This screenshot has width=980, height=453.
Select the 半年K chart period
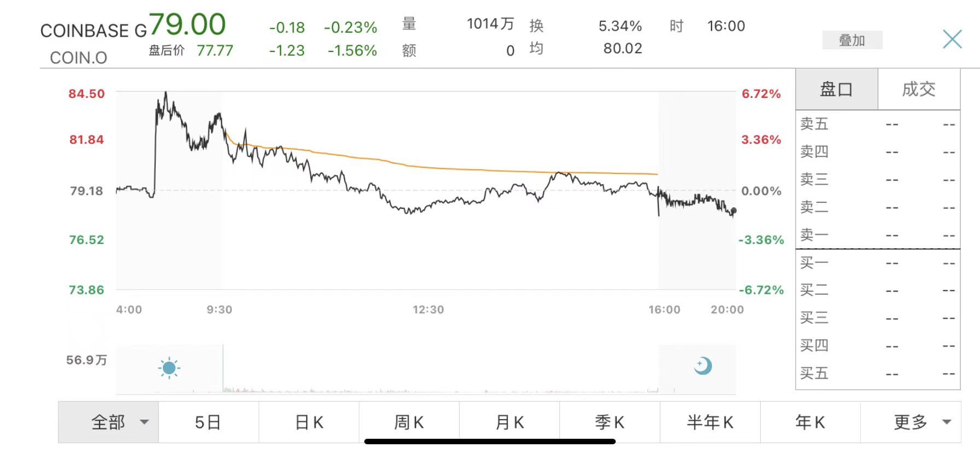point(710,422)
